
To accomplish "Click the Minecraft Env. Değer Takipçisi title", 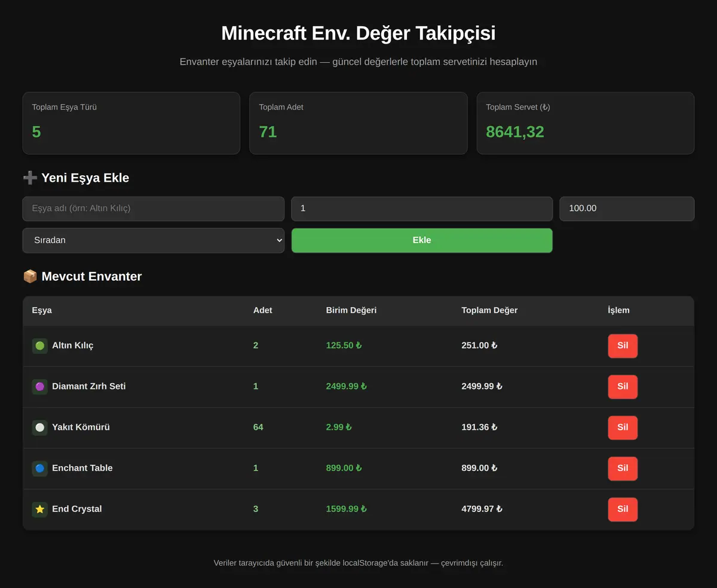I will pos(358,33).
